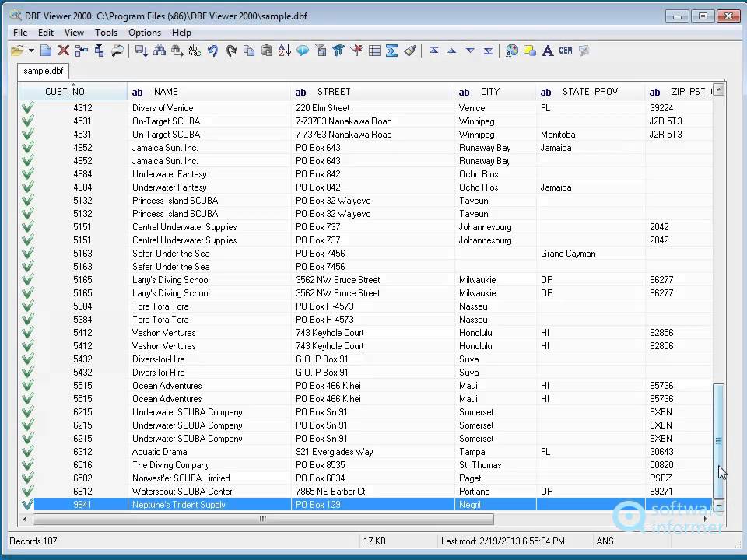Toggle check mark on Norwest'er SCUBA Limited row
Image resolution: width=747 pixels, height=560 pixels.
28,478
